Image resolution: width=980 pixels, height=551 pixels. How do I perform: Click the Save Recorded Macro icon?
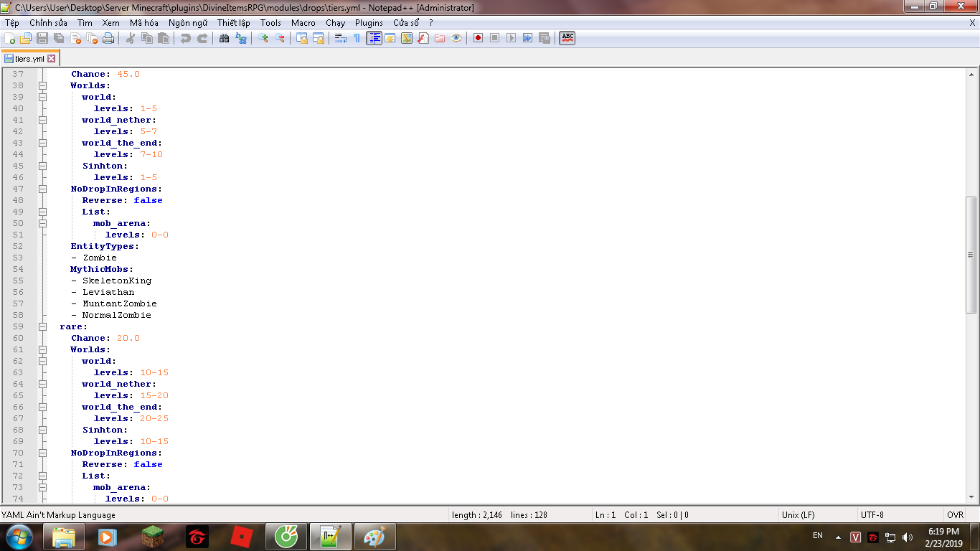click(544, 38)
